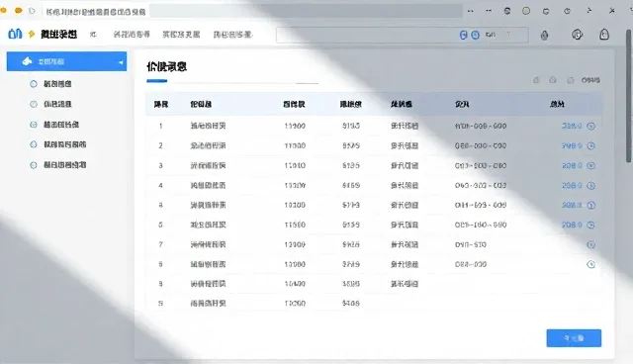Image resolution: width=633 pixels, height=364 pixels.
Task: Open the last header navigation menu label
Action: pos(232,35)
